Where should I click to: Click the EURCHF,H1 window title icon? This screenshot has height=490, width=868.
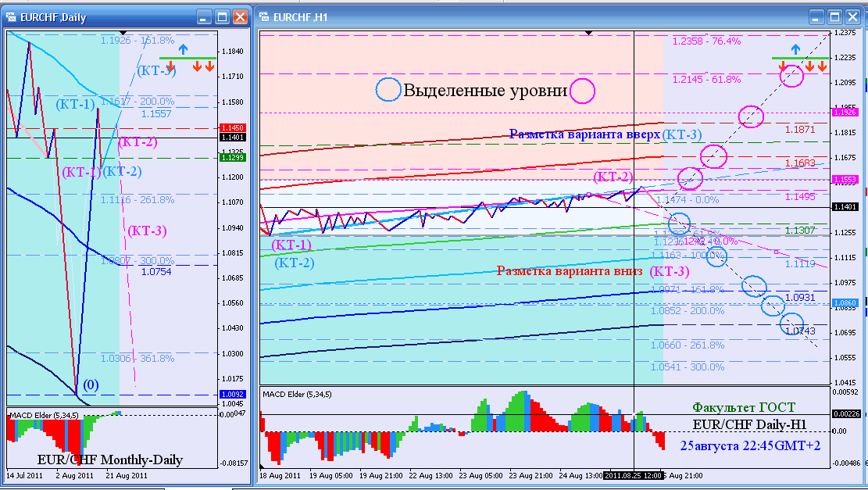click(x=265, y=17)
